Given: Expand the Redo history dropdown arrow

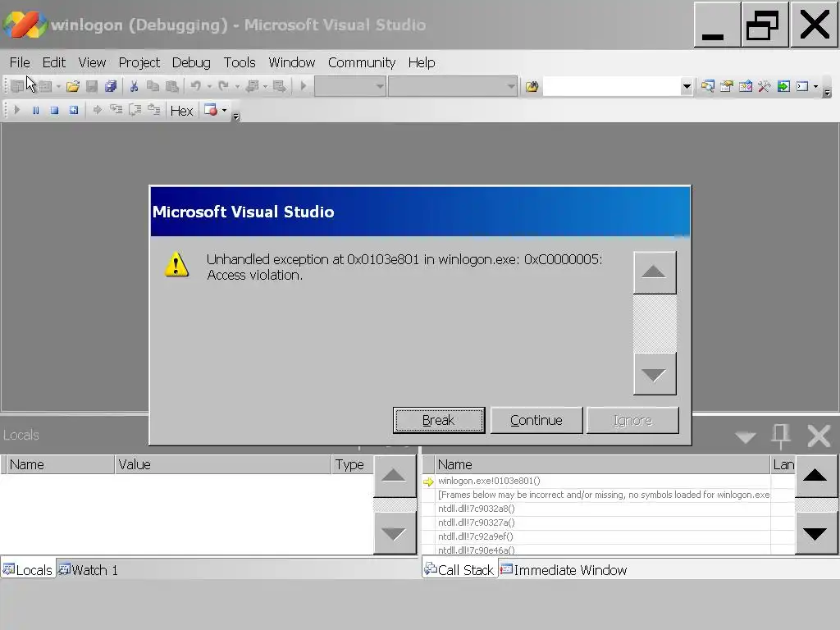Looking at the screenshot, I should (237, 87).
